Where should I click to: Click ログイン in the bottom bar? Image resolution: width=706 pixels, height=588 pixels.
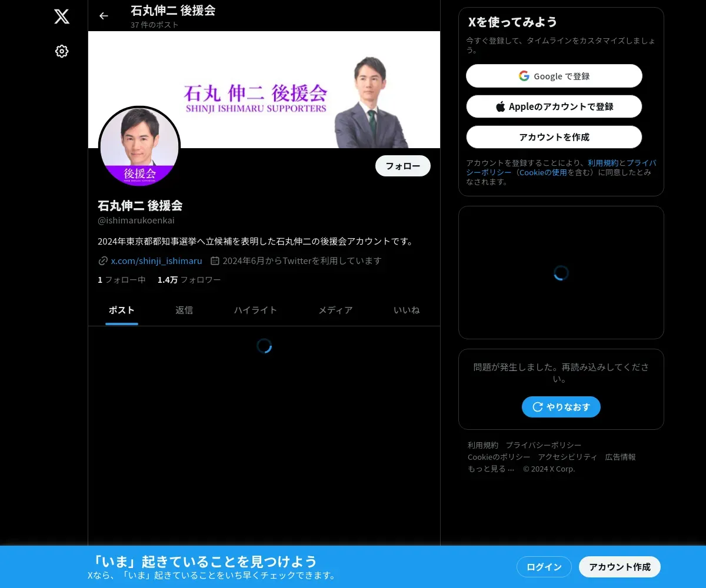[544, 567]
